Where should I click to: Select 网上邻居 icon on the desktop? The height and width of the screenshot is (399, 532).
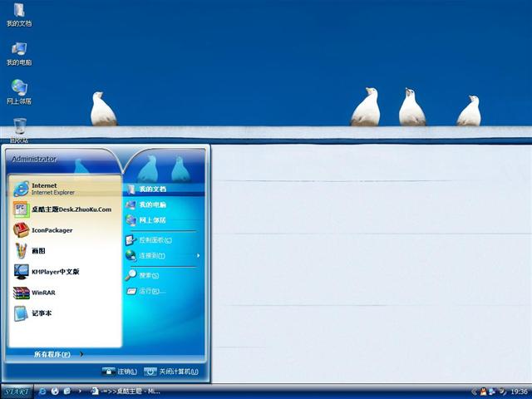pyautogui.click(x=19, y=91)
